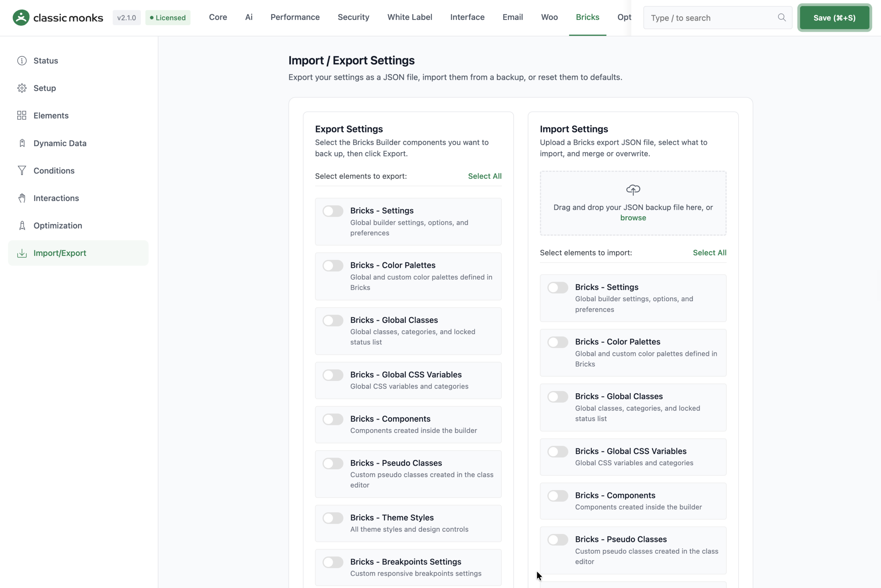This screenshot has width=881, height=588.
Task: Go to the Email tab
Action: (x=512, y=17)
